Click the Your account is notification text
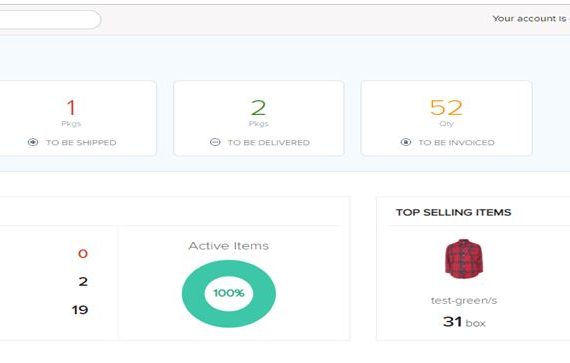 531,19
